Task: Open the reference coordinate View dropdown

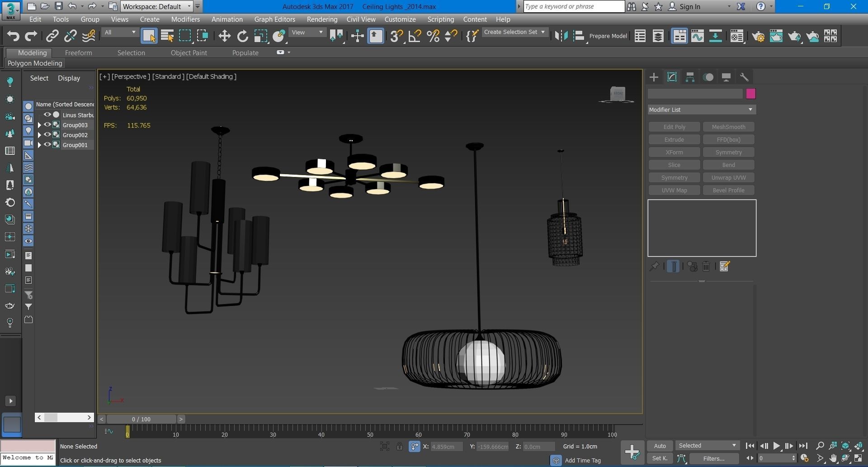Action: click(x=307, y=33)
